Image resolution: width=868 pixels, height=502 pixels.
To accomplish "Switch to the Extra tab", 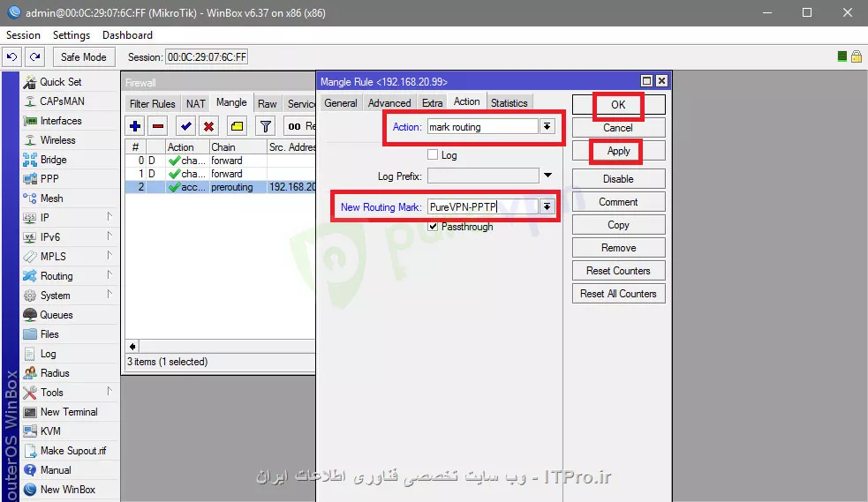I will pos(432,103).
